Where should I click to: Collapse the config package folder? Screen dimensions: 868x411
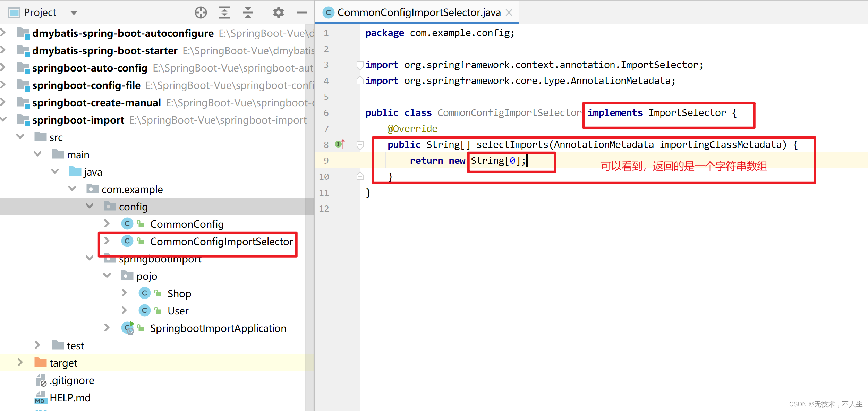[90, 206]
